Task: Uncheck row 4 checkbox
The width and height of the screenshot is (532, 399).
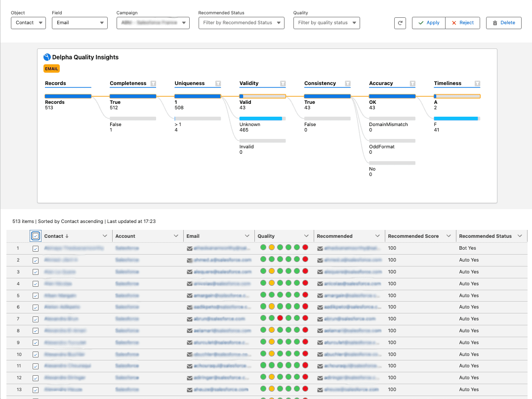Action: point(36,284)
